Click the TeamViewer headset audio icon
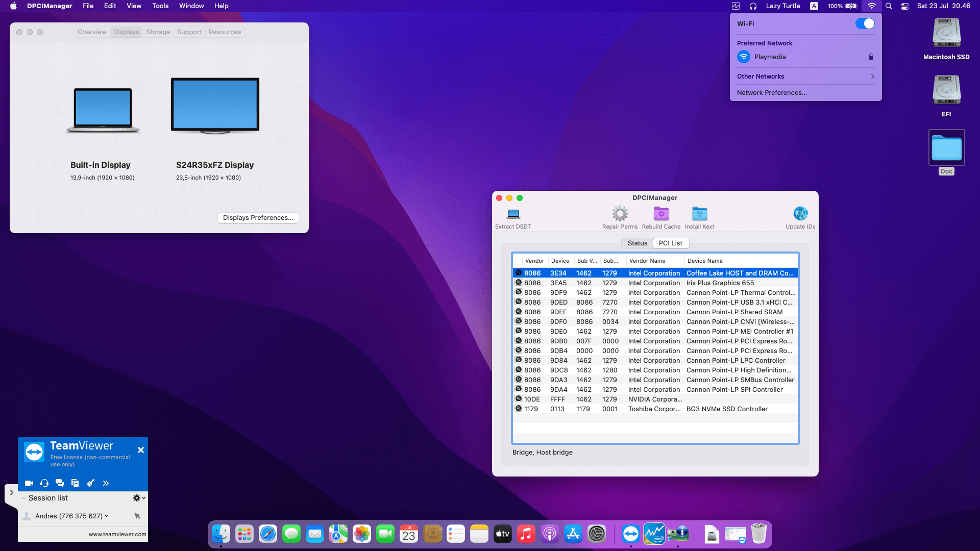This screenshot has height=551, width=980. 44,483
